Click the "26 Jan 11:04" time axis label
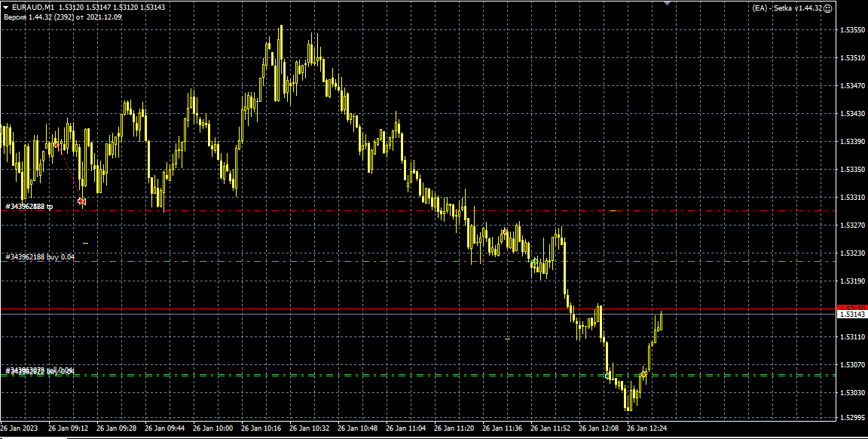The image size is (868, 439). click(x=406, y=428)
